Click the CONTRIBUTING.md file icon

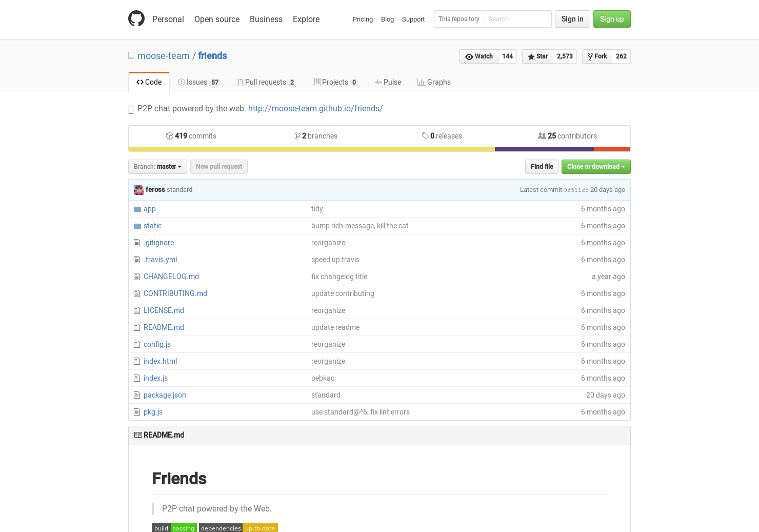(x=137, y=293)
